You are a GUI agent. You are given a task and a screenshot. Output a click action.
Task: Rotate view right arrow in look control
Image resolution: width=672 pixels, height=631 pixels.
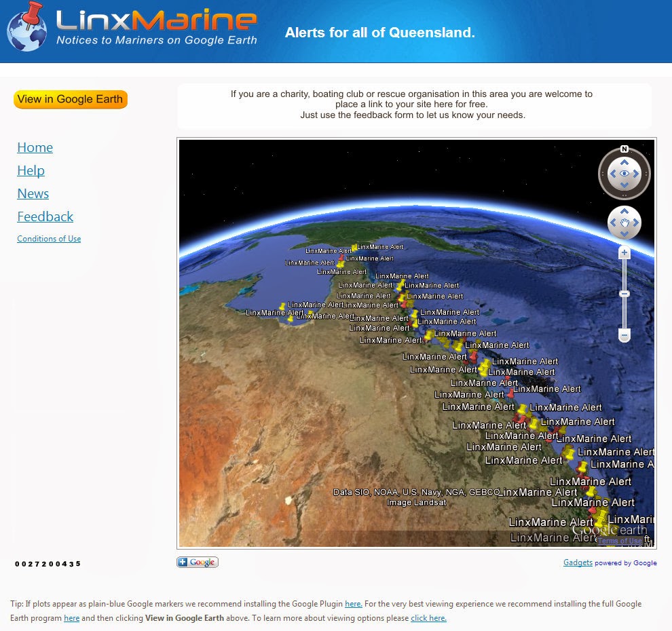(635, 174)
